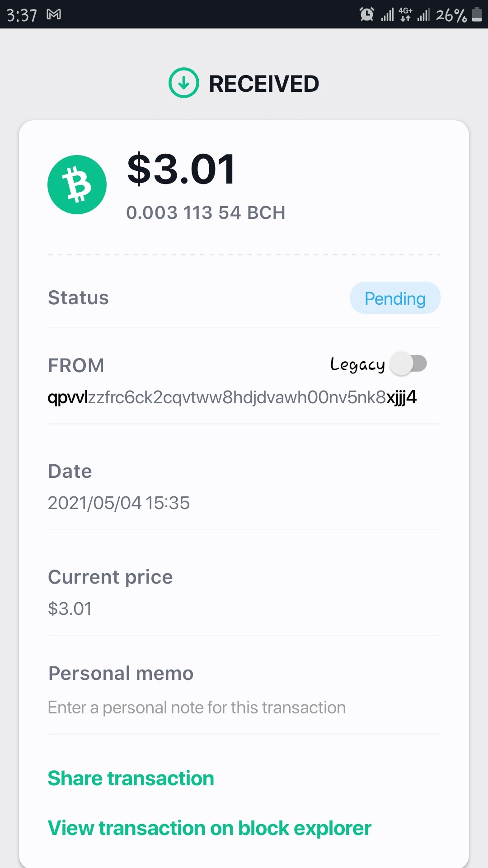This screenshot has height=868, width=488.
Task: Tap the green Bitcoin Cash coin icon
Action: [77, 184]
